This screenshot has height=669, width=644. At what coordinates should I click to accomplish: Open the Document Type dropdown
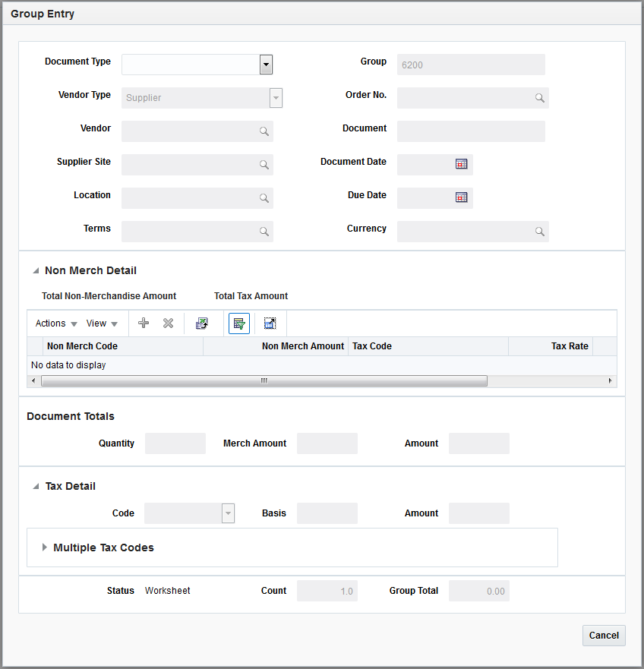click(x=266, y=65)
